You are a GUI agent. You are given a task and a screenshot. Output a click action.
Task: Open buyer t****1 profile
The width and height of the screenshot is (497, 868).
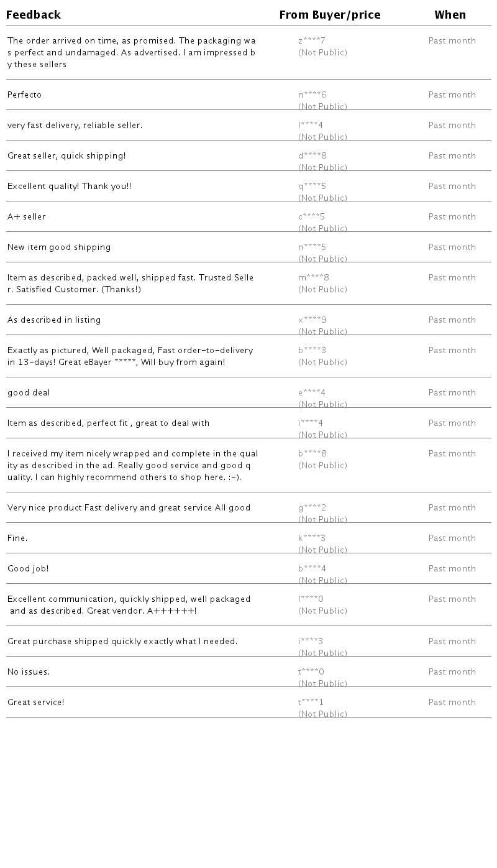point(311,703)
